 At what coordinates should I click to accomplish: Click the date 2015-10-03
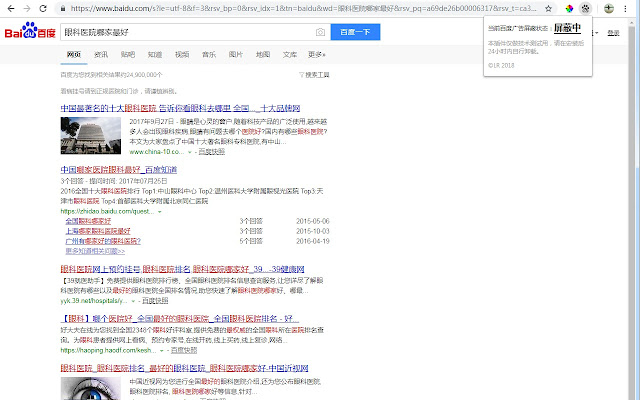tap(313, 231)
